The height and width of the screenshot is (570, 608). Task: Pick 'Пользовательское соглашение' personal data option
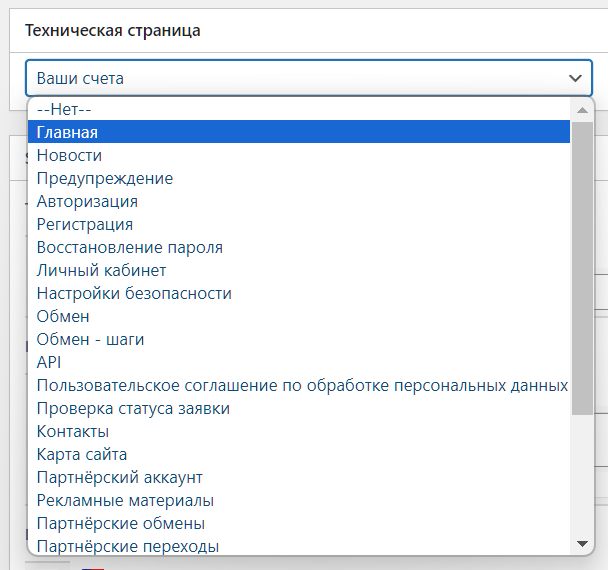click(302, 385)
